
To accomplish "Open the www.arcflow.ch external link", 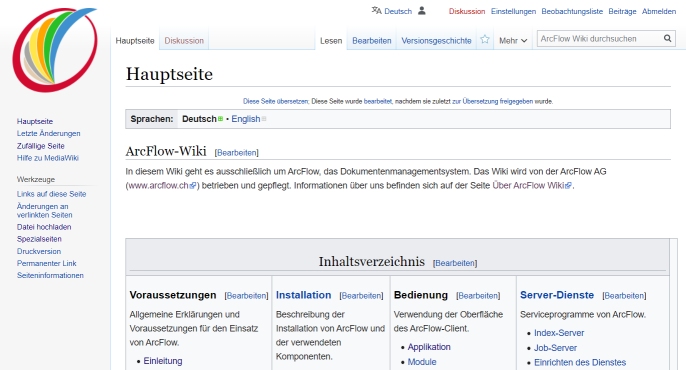I will [x=162, y=185].
